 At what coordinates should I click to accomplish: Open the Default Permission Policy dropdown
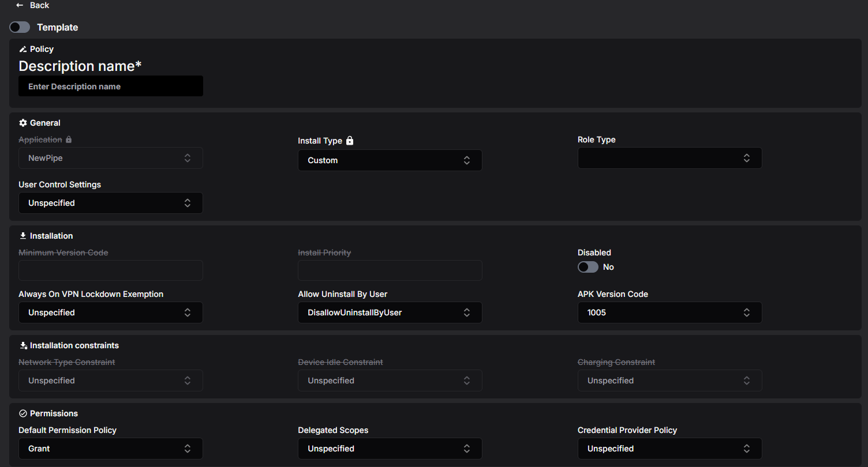pos(111,449)
